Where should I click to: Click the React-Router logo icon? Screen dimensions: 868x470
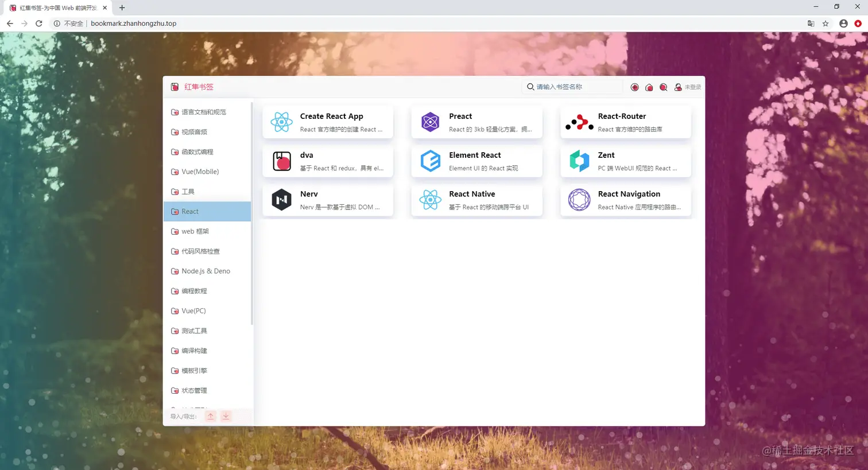point(579,122)
